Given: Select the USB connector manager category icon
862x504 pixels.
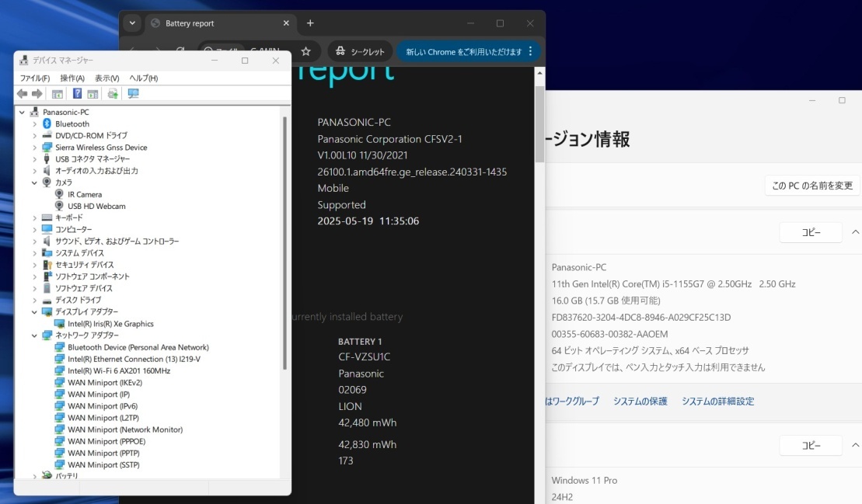Looking at the screenshot, I should (x=47, y=159).
